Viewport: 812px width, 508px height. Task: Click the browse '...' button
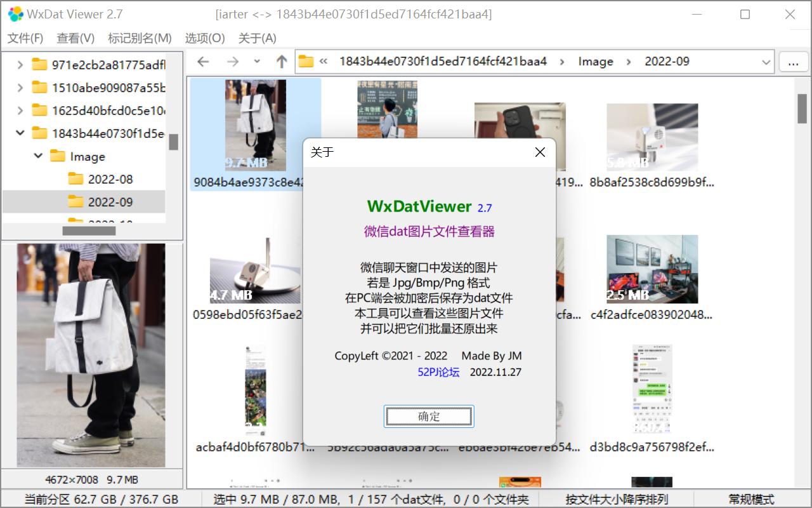tap(793, 62)
